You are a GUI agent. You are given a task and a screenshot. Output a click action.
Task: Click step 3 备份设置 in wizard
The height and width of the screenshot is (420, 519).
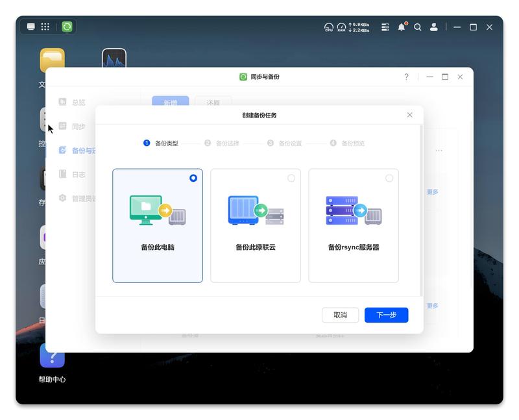point(285,143)
